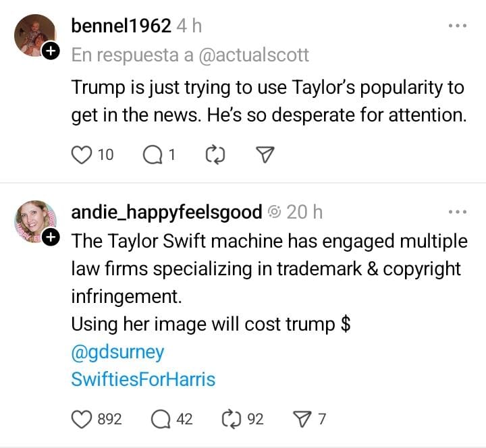The height and width of the screenshot is (448, 486).
Task: Open more options for bennel1962's reply
Action: tap(457, 26)
